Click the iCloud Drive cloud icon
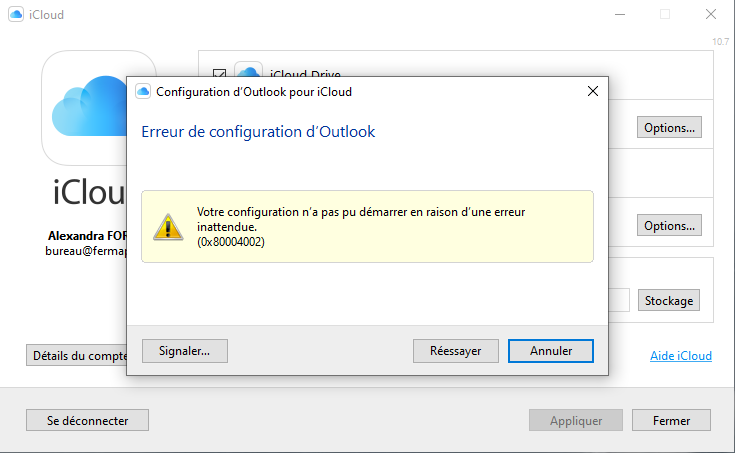The width and height of the screenshot is (735, 453). tap(249, 70)
